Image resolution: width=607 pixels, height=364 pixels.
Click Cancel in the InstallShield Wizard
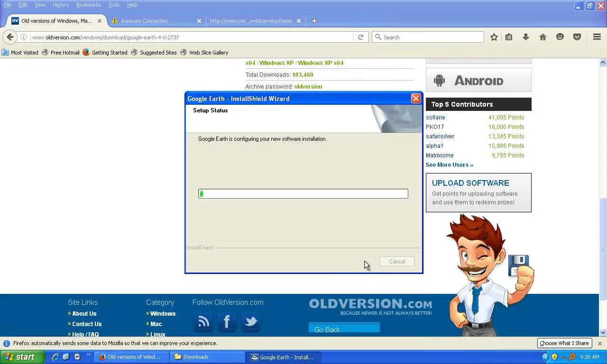[397, 262]
